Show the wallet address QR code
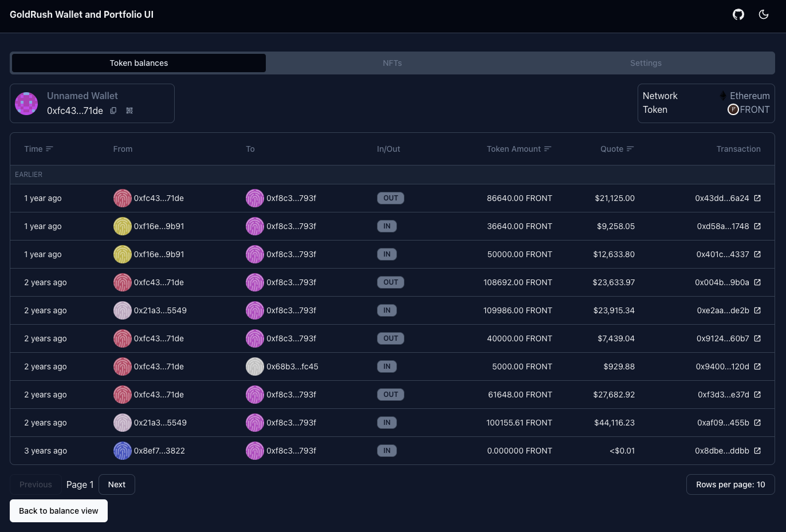This screenshot has width=786, height=532. [129, 111]
